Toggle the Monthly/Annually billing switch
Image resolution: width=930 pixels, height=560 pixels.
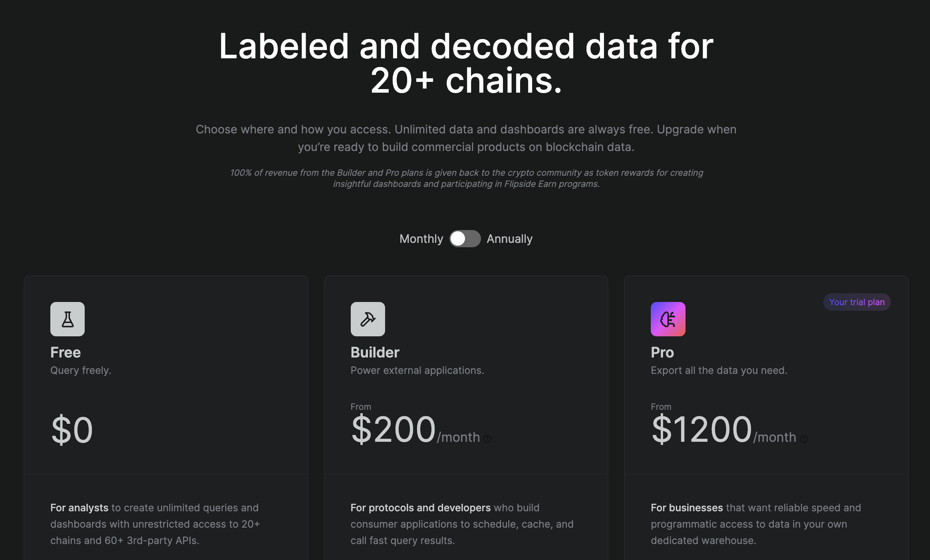pyautogui.click(x=465, y=239)
